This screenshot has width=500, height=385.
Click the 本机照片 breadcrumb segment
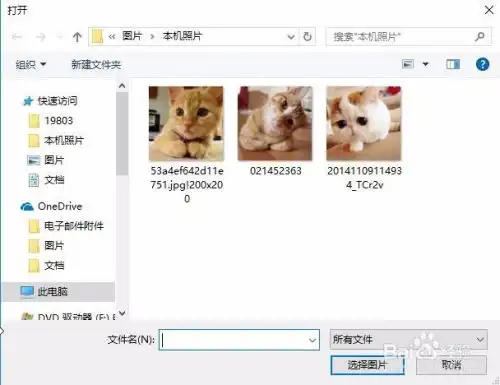pos(182,36)
